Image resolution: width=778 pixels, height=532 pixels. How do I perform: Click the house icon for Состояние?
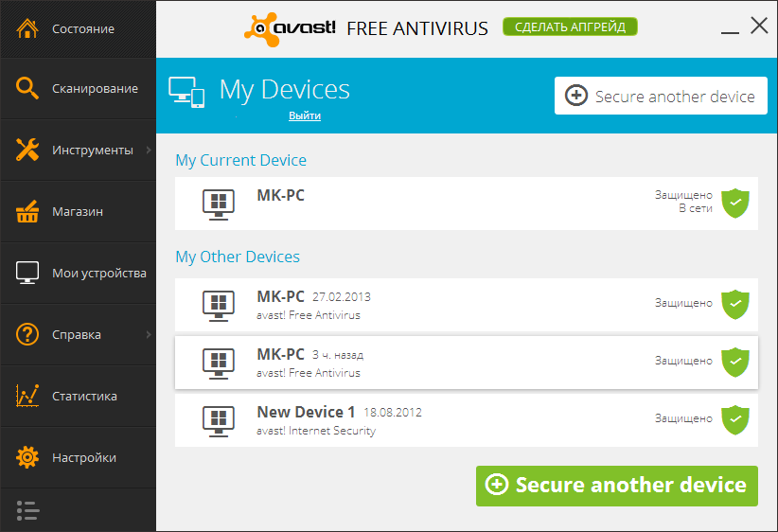[27, 28]
